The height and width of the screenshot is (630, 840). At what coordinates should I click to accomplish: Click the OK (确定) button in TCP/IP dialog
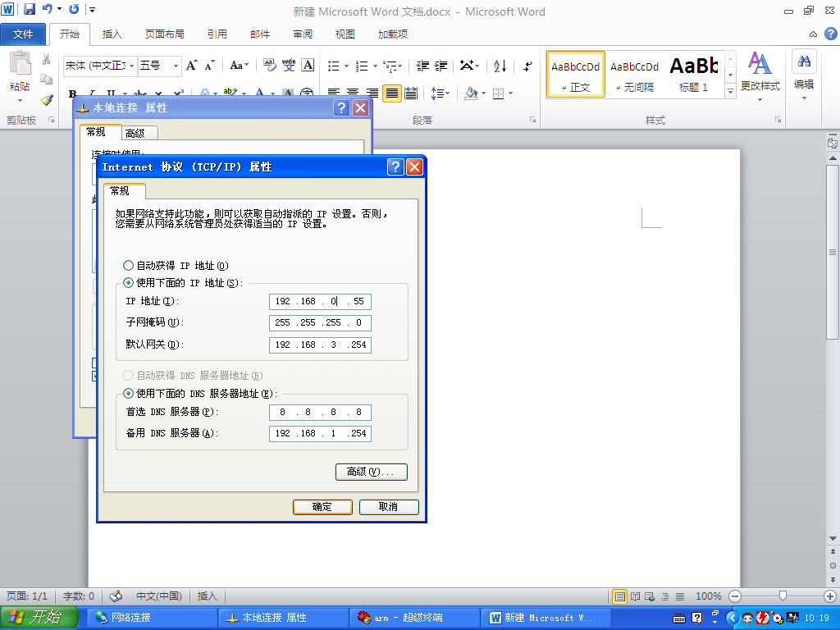point(322,507)
